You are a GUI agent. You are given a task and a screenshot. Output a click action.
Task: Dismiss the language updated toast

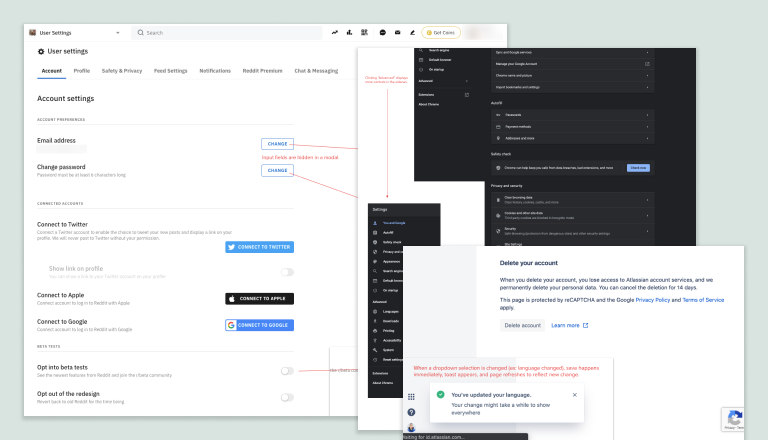[574, 395]
